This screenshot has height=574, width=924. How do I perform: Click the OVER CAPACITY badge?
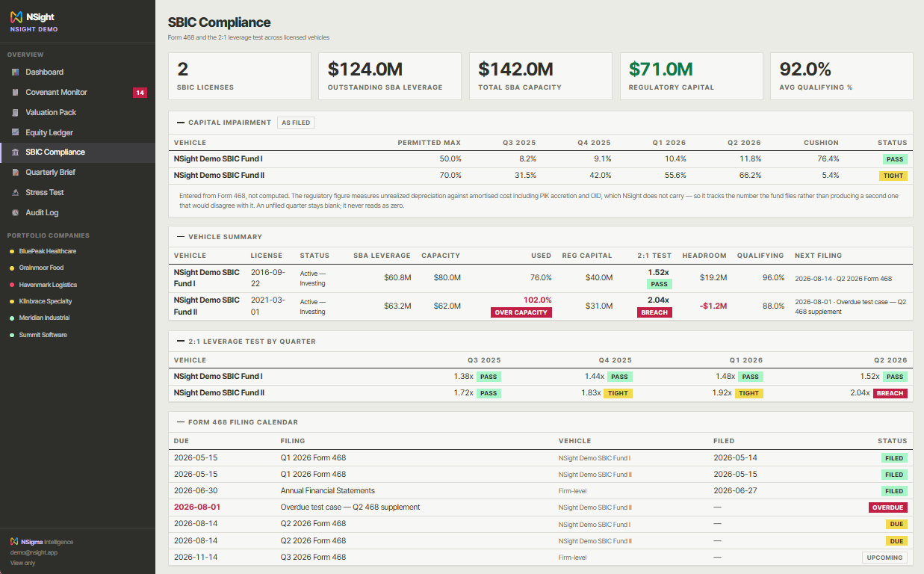coord(521,312)
